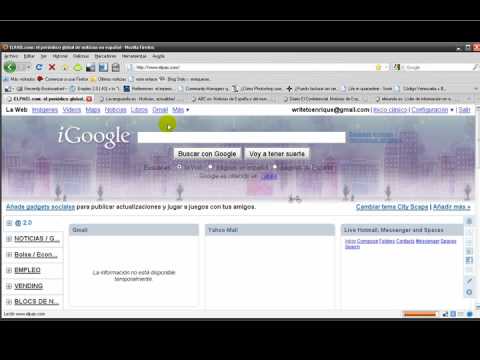Expand the 'Bolsa / Econ...' sidebar tab
The width and height of the screenshot is (480, 360).
(9, 255)
